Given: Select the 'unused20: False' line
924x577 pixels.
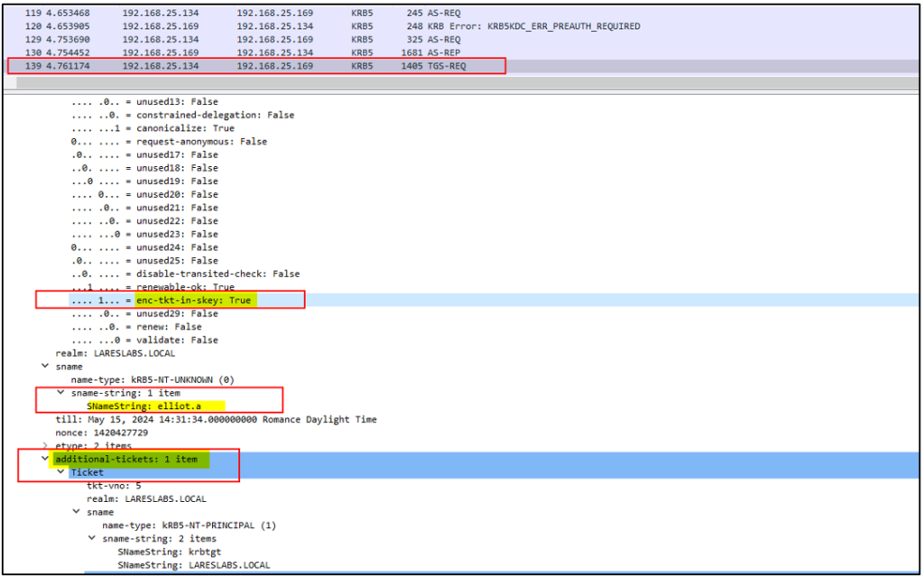Looking at the screenshot, I should coord(144,194).
